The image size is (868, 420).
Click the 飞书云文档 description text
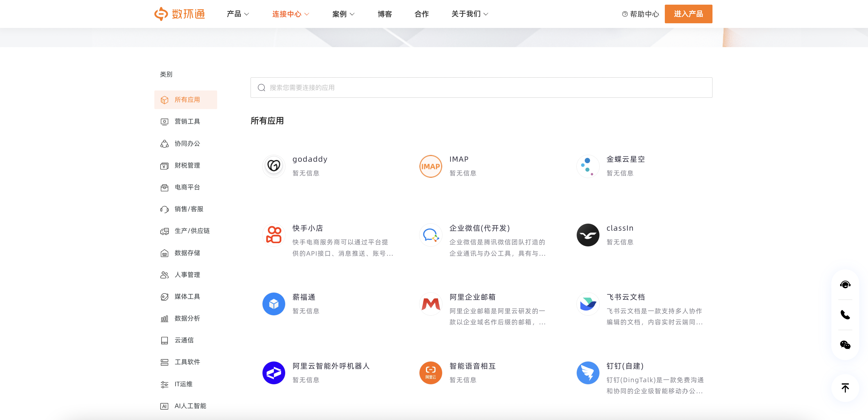pyautogui.click(x=654, y=316)
